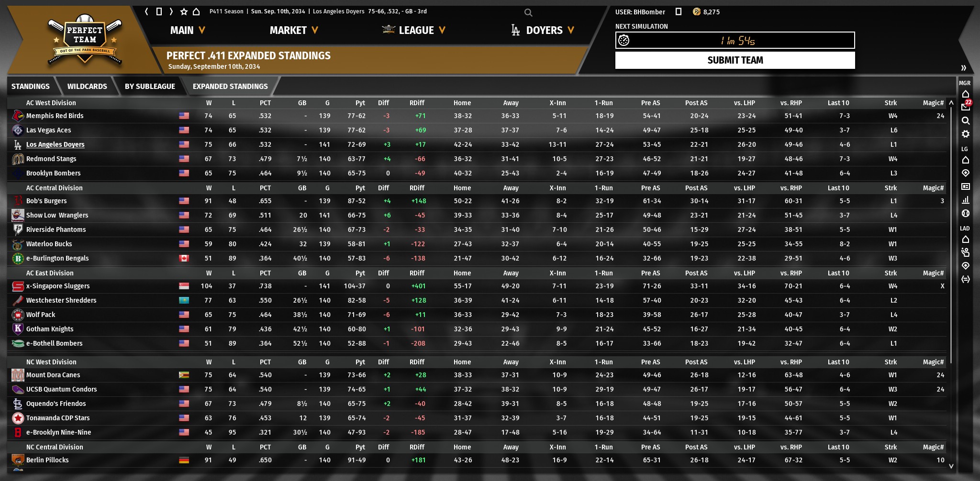Open the league statistics bar chart icon

(x=965, y=200)
